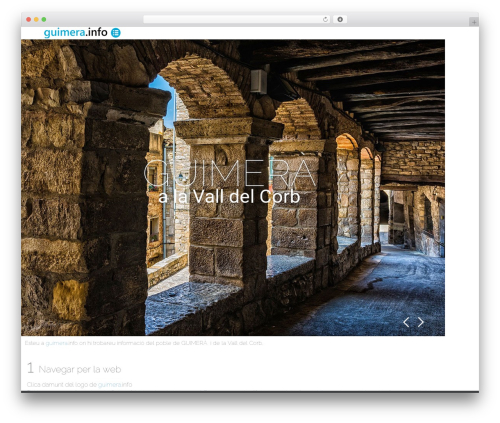The height and width of the screenshot is (423, 500).
Task: Click the 'a la Vall del Corb' slide caption
Action: click(229, 197)
